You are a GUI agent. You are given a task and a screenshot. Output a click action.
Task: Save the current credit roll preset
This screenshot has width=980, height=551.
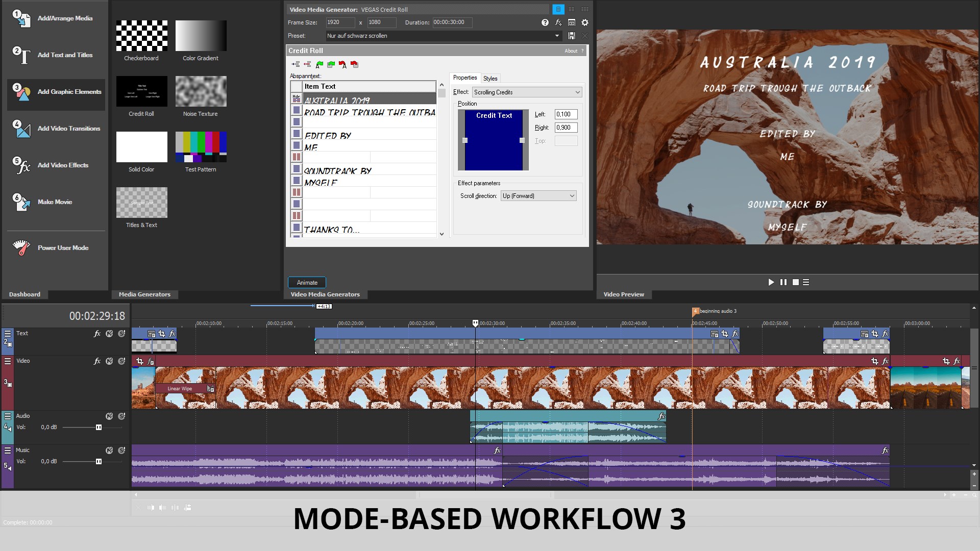571,36
